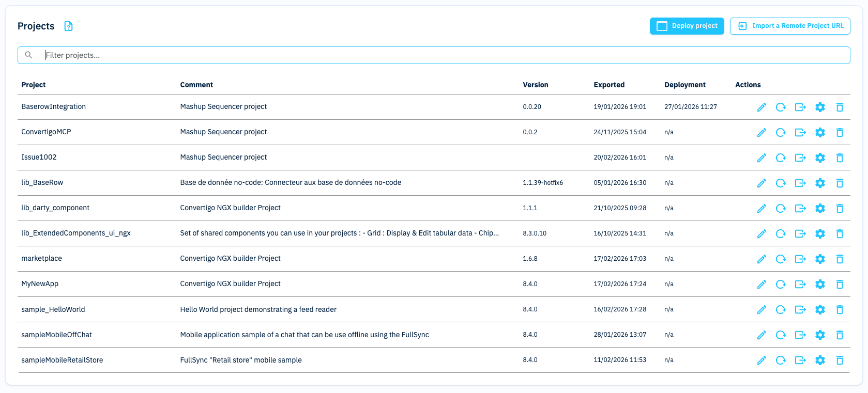Select the lib_ExtendedComponents_ui_ngx project name

click(76, 233)
